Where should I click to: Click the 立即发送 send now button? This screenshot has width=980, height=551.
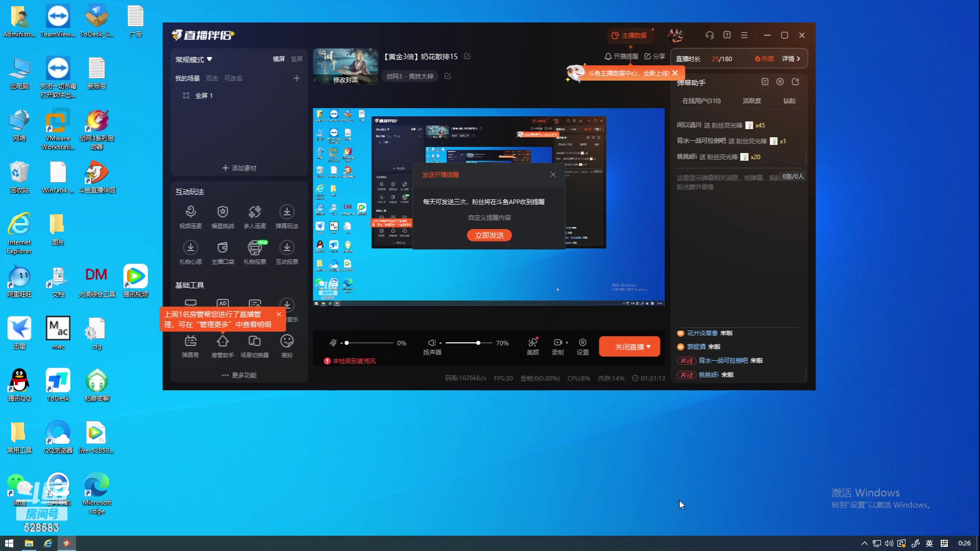(489, 235)
